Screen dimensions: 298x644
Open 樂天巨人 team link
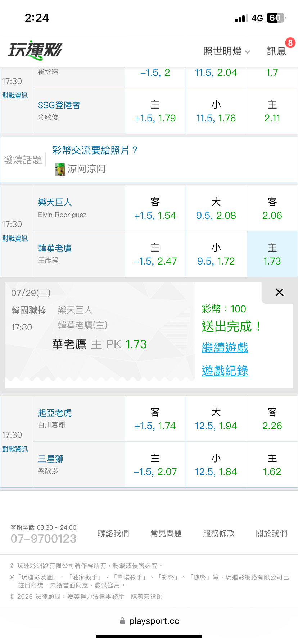click(x=55, y=202)
